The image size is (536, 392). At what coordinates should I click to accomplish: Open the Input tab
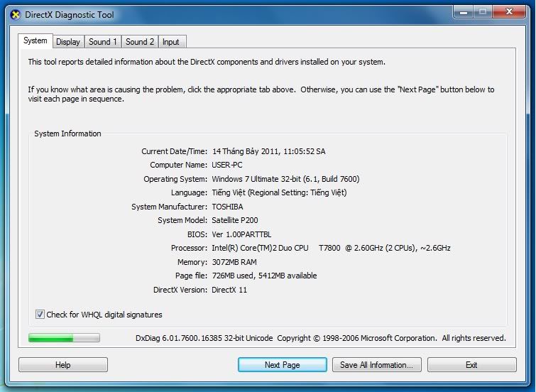tap(171, 42)
